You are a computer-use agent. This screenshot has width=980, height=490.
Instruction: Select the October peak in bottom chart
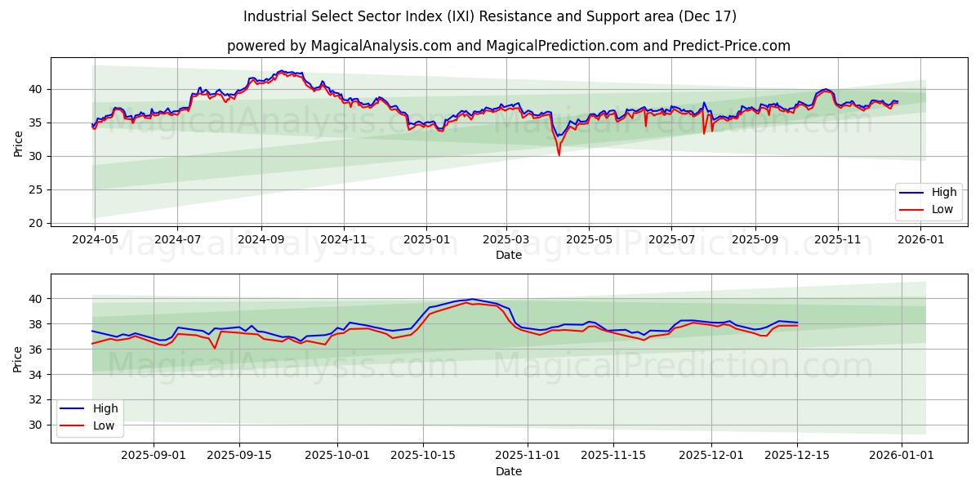470,300
